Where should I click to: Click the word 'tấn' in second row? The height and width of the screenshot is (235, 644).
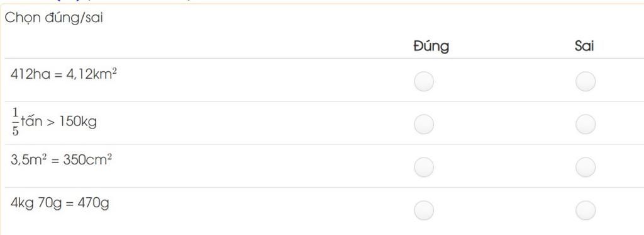[31, 121]
